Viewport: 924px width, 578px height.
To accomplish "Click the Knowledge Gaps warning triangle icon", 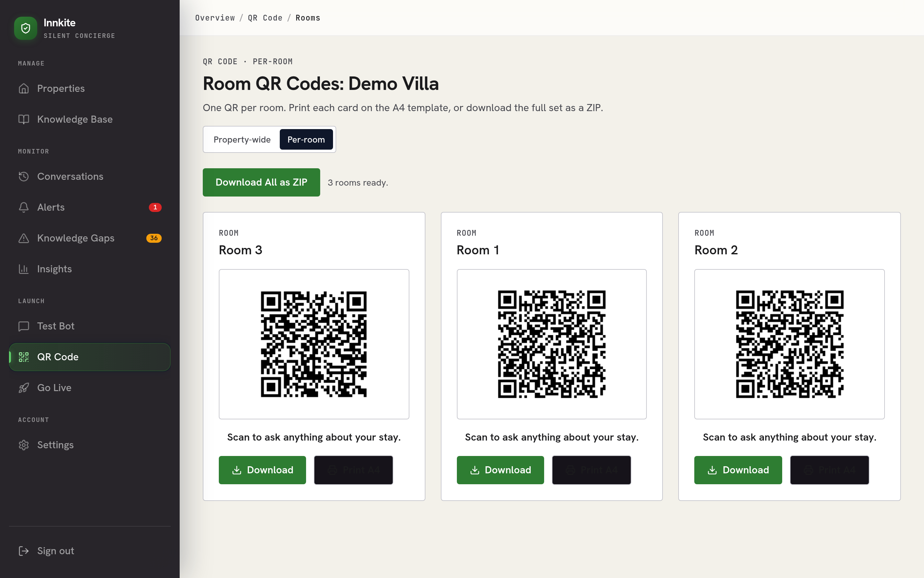I will 24,238.
